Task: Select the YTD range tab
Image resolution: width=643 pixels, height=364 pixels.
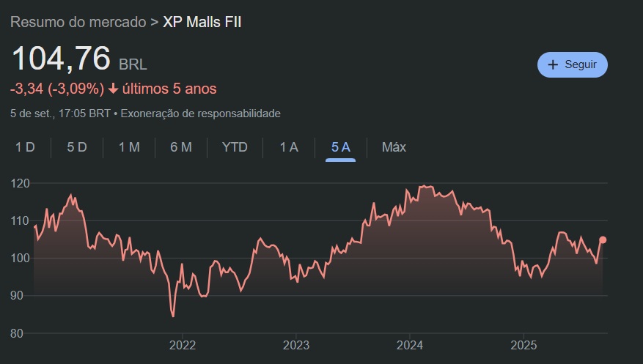Action: 235,147
